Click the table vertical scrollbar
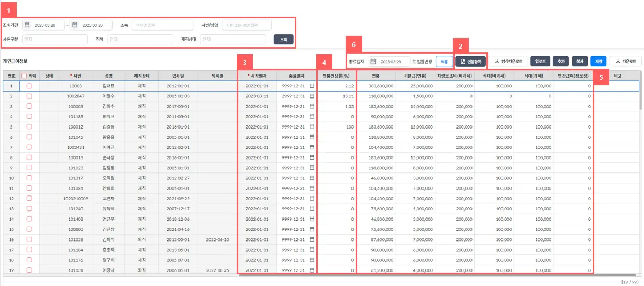Viewport: 644px width, 286px height. (x=641, y=177)
